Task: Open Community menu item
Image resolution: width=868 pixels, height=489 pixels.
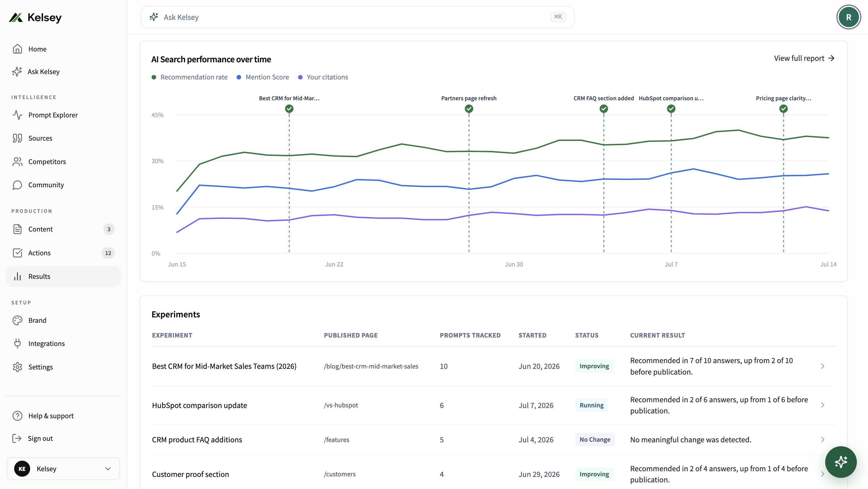Action: coord(63,185)
